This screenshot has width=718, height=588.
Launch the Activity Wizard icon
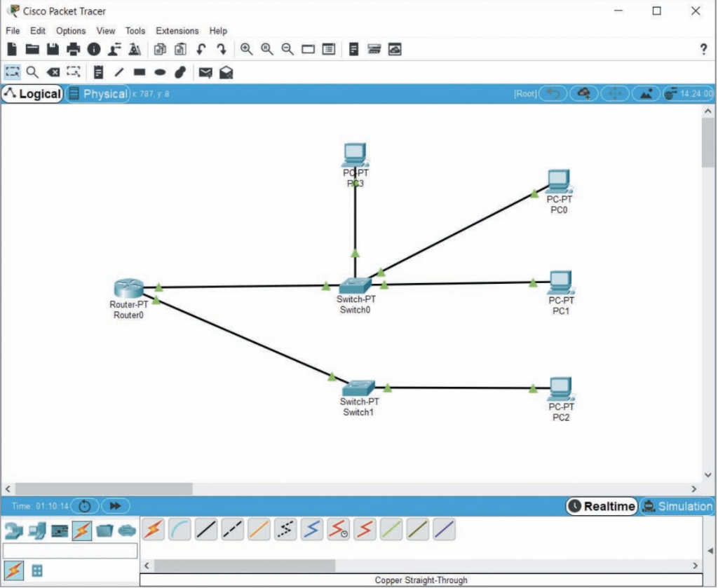(x=114, y=49)
